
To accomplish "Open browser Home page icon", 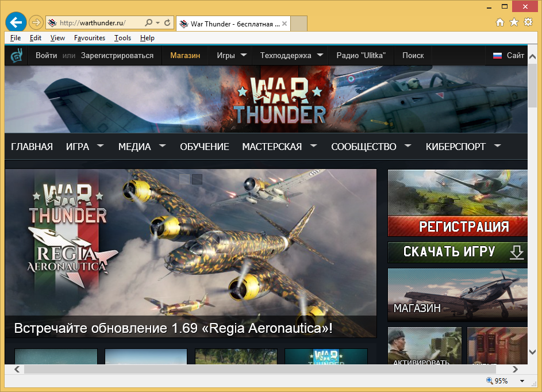I will point(500,22).
